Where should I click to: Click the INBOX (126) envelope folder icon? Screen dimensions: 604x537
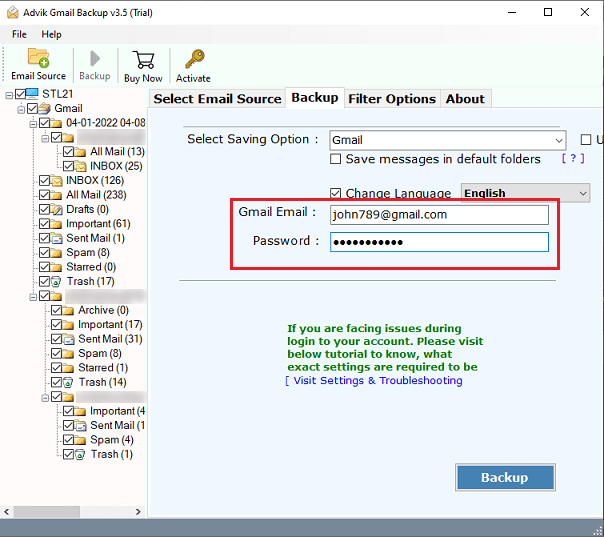(56, 180)
